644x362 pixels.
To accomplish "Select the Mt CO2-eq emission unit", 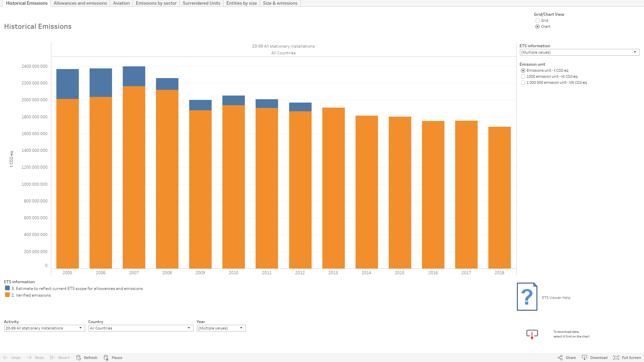I will coord(523,82).
